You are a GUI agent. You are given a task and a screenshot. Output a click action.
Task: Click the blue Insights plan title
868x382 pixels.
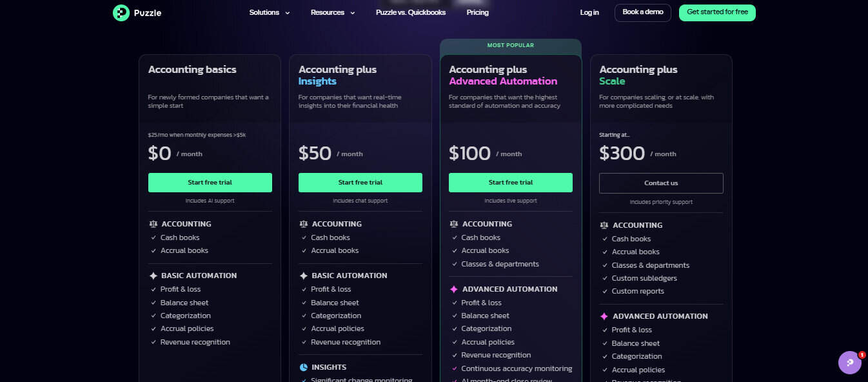(x=317, y=81)
